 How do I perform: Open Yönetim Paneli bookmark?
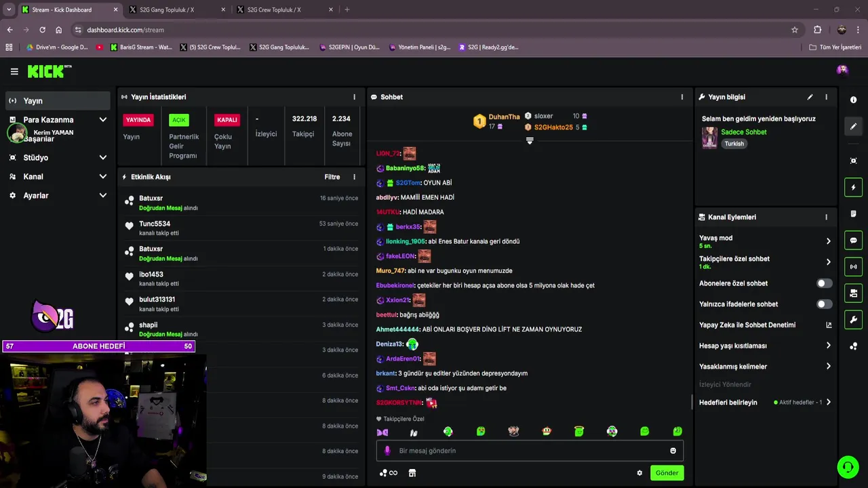(x=420, y=47)
